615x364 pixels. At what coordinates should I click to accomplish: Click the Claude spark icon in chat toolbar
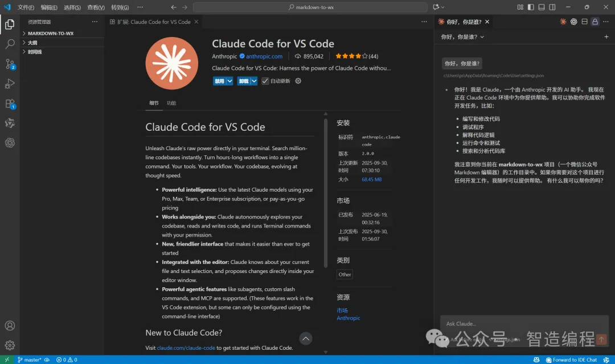pyautogui.click(x=563, y=22)
